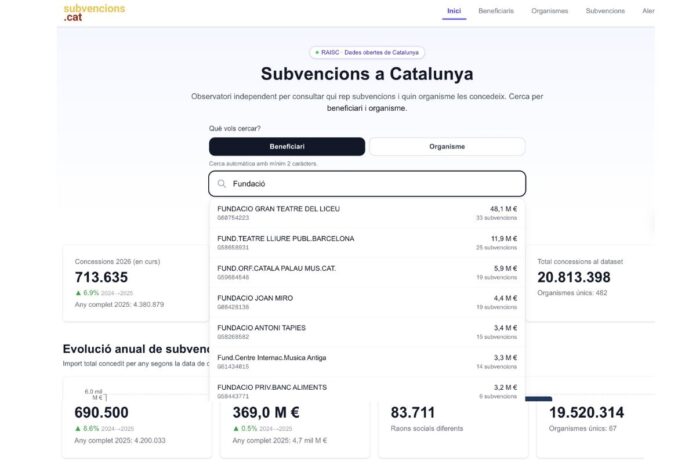Click the Concessions 2026 stat card

tap(135, 283)
